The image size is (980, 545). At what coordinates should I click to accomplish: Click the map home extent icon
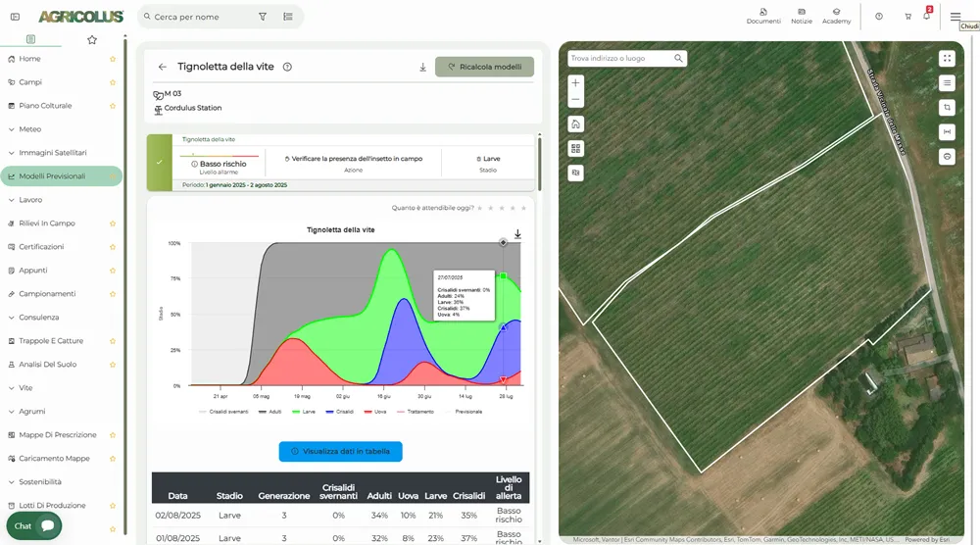(x=575, y=124)
